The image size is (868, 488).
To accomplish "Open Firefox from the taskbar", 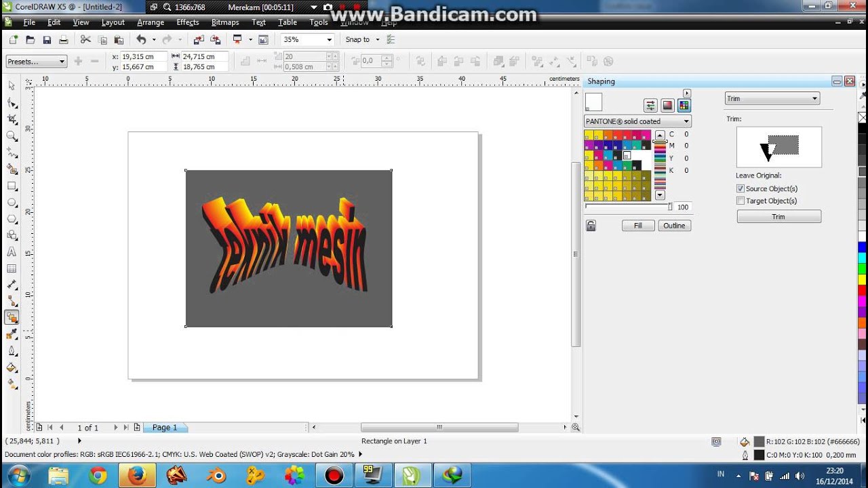I will 137,476.
